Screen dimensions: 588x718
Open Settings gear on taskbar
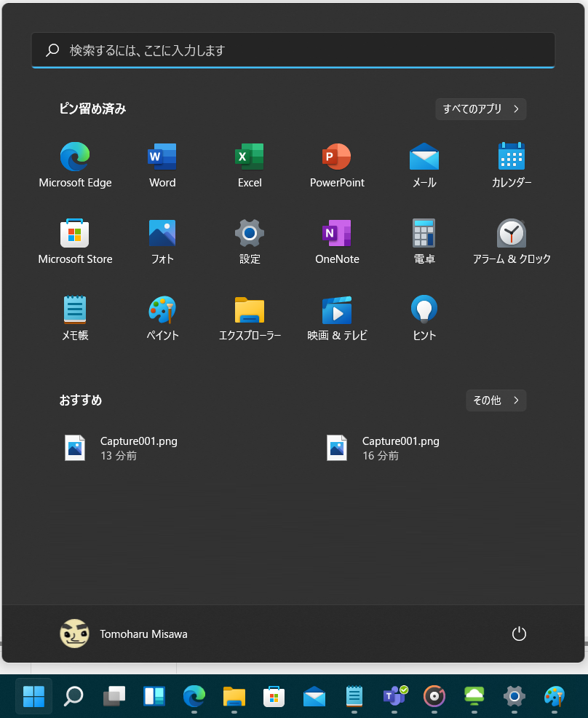(x=514, y=696)
